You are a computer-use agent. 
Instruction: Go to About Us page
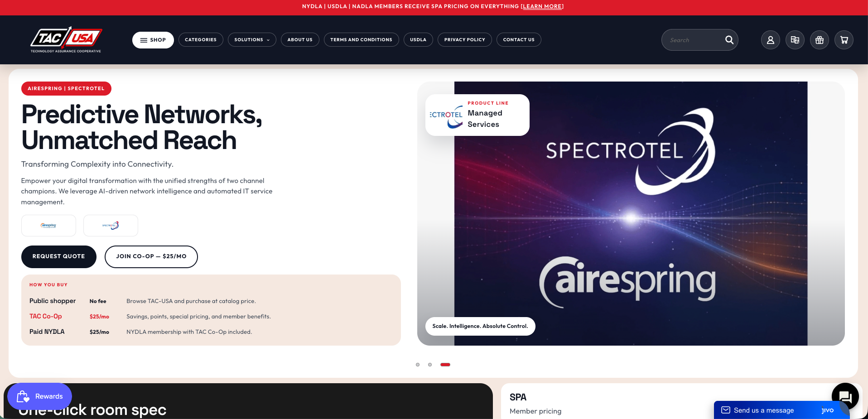(300, 40)
